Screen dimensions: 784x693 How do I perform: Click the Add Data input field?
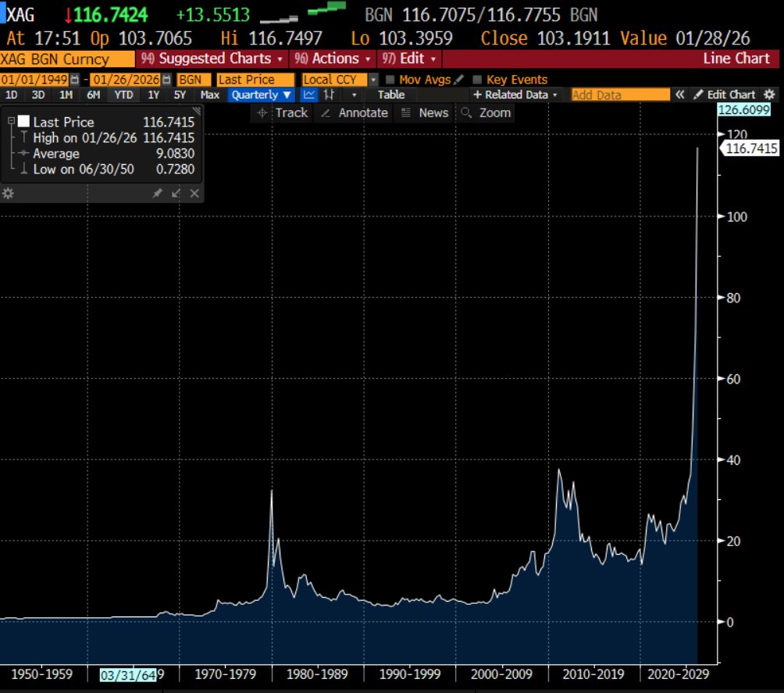coord(621,95)
